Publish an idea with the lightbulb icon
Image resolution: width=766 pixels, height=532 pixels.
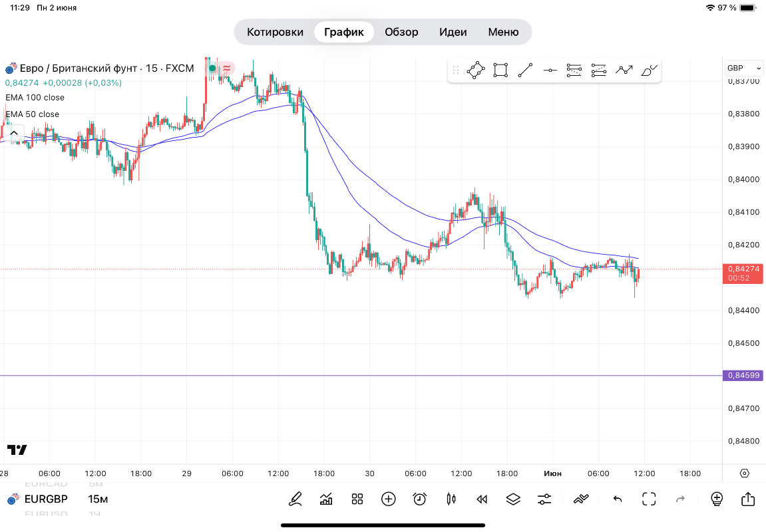[x=717, y=499]
